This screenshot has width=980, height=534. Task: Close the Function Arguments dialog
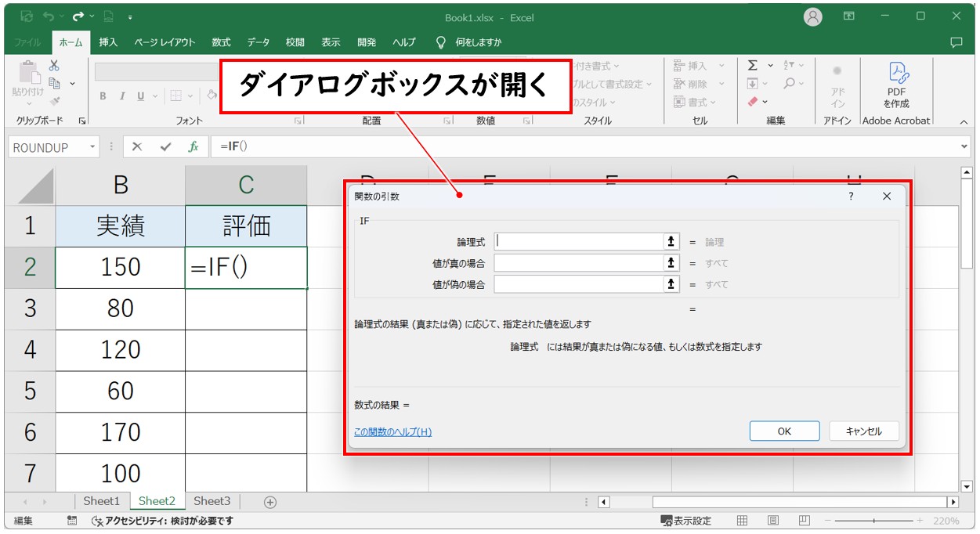[x=887, y=197]
